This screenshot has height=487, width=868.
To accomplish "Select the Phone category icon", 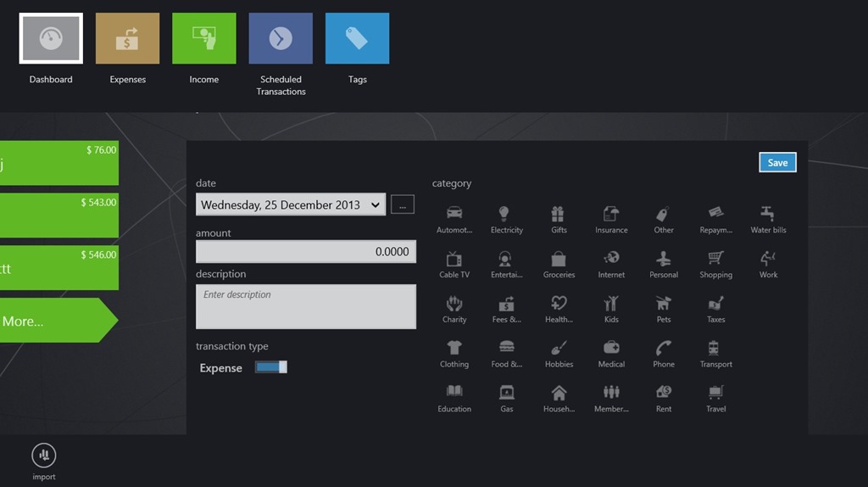I will [664, 349].
